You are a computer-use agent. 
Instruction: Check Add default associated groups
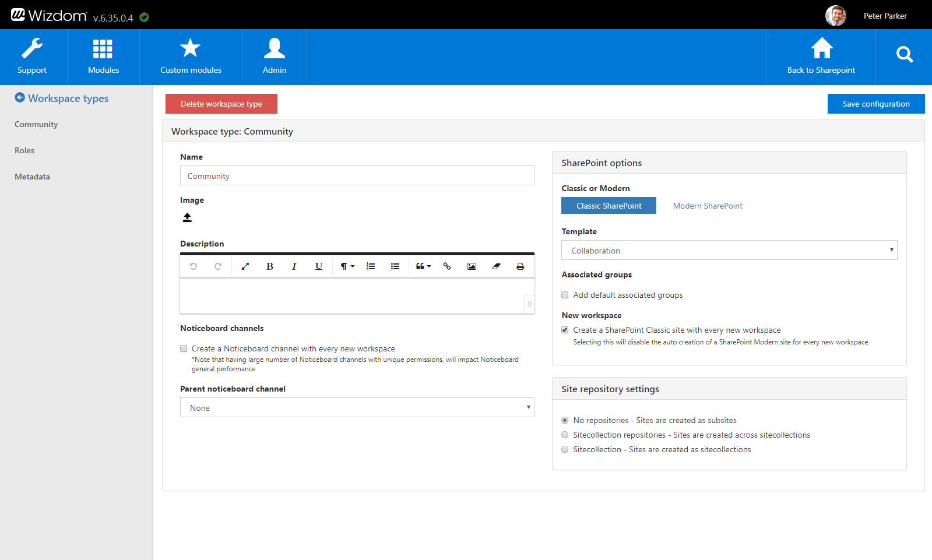click(x=565, y=295)
